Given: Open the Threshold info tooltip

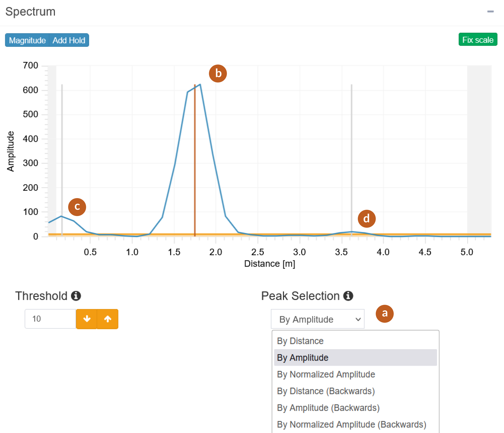Looking at the screenshot, I should [x=76, y=296].
